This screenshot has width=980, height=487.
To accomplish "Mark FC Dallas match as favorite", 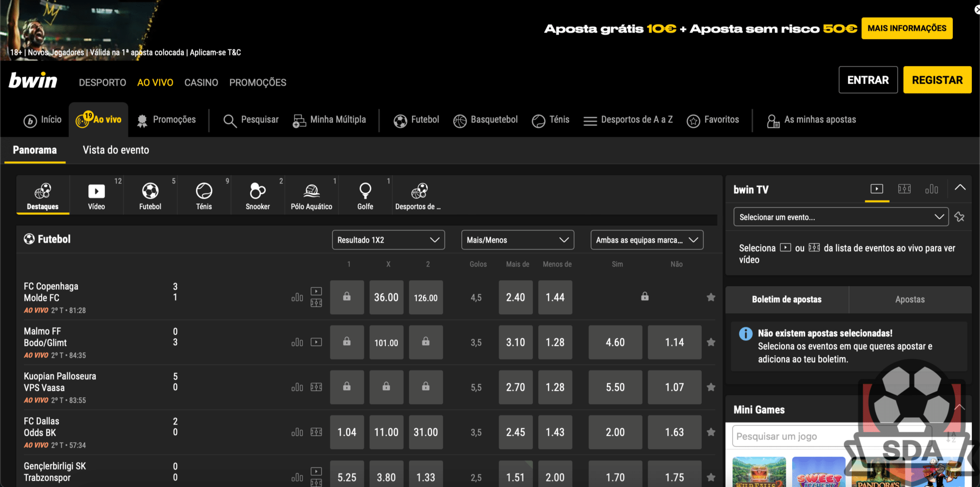I will (x=711, y=432).
